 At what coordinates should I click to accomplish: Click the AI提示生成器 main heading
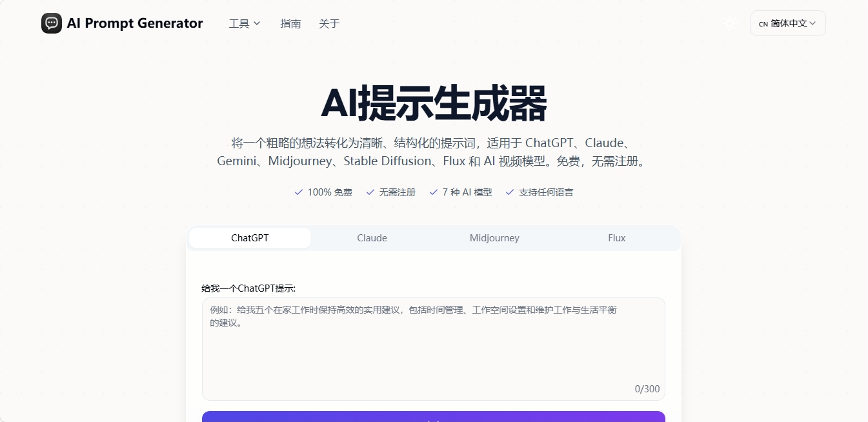[x=434, y=103]
